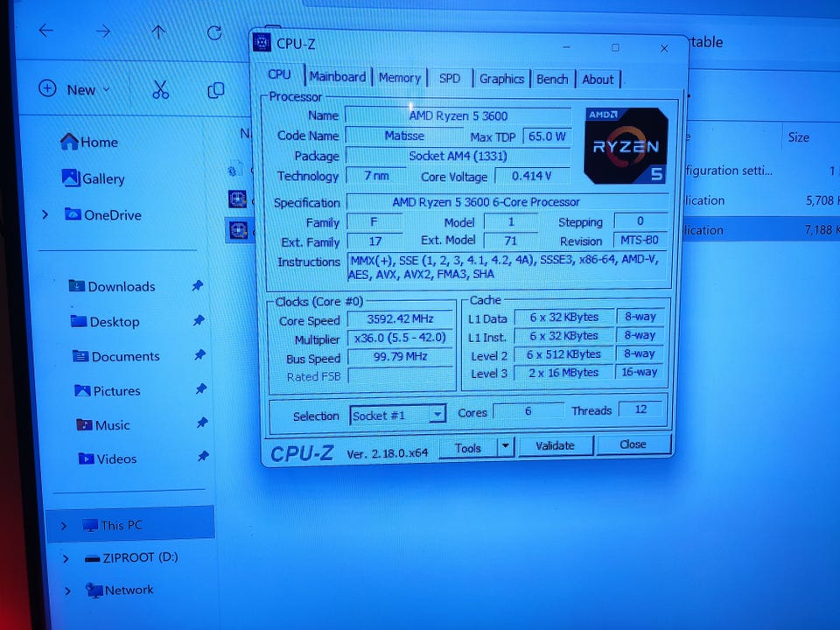Click the Socket AM4 (1331) package field

pyautogui.click(x=458, y=156)
